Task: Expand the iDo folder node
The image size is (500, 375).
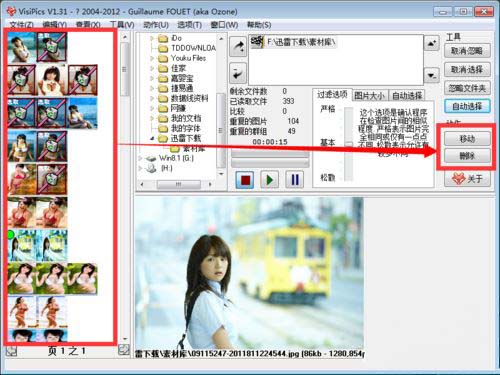Action: pos(152,38)
